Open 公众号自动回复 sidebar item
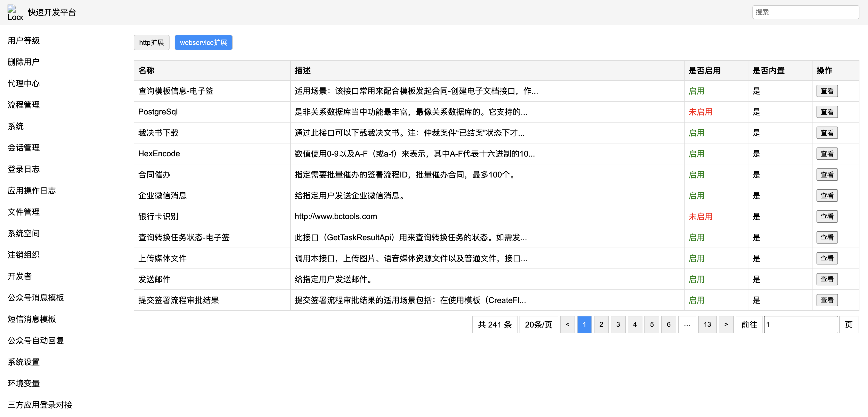Image resolution: width=868 pixels, height=417 pixels. (36, 340)
